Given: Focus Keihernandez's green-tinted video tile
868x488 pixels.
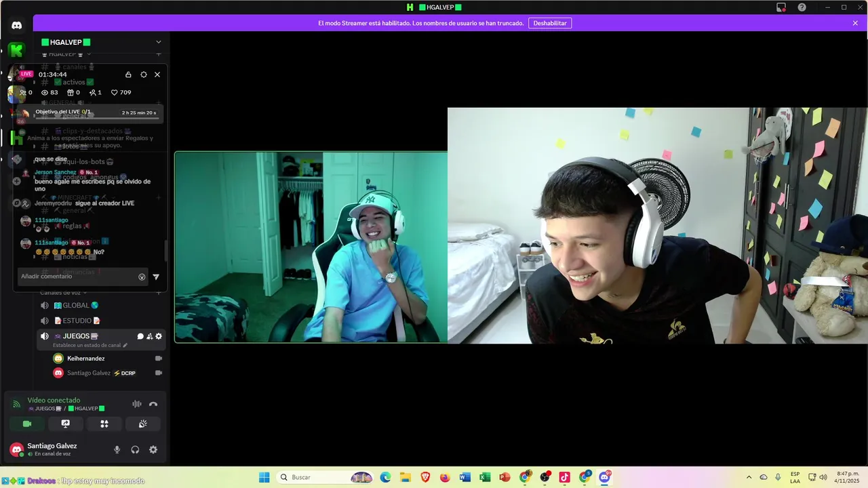Looking at the screenshot, I should coord(311,247).
